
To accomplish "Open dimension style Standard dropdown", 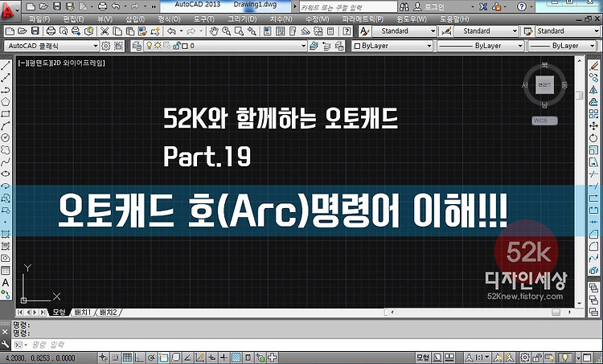I will 486,31.
